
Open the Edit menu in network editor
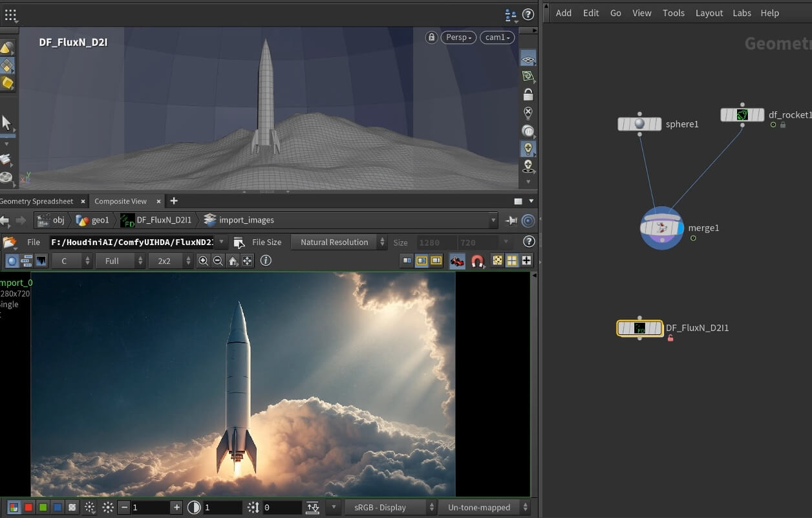click(x=591, y=13)
